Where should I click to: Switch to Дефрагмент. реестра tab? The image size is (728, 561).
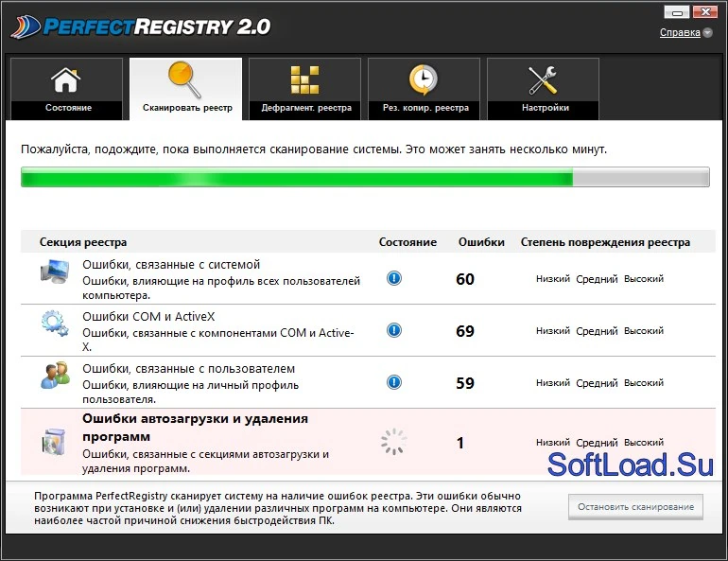pyautogui.click(x=305, y=89)
